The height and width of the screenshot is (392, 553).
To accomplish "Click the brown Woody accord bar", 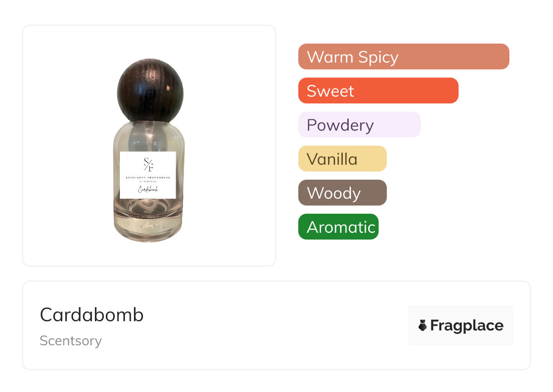I will (x=342, y=193).
